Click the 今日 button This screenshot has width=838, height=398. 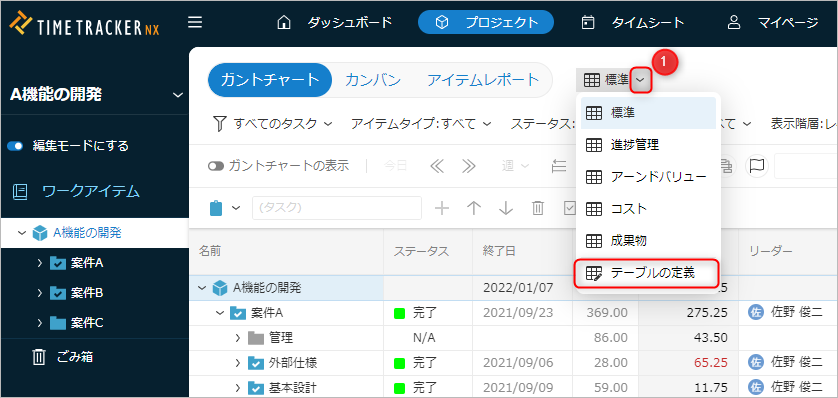coord(395,166)
